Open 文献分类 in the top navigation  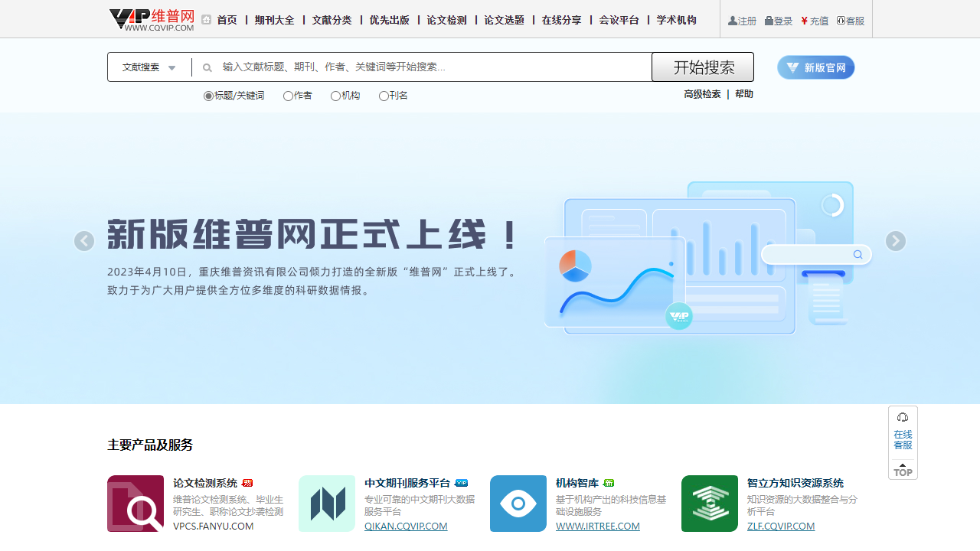(x=332, y=21)
